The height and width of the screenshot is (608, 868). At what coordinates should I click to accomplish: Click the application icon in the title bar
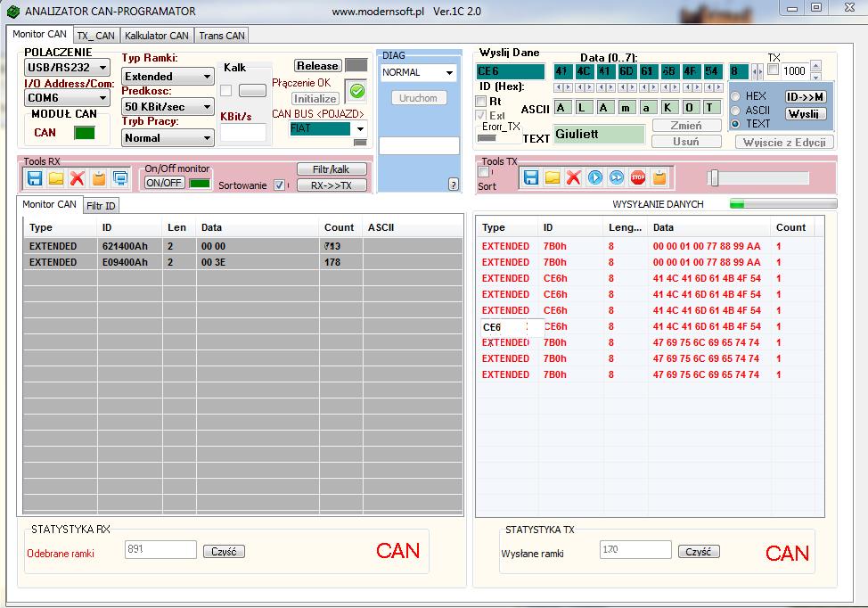click(x=12, y=11)
